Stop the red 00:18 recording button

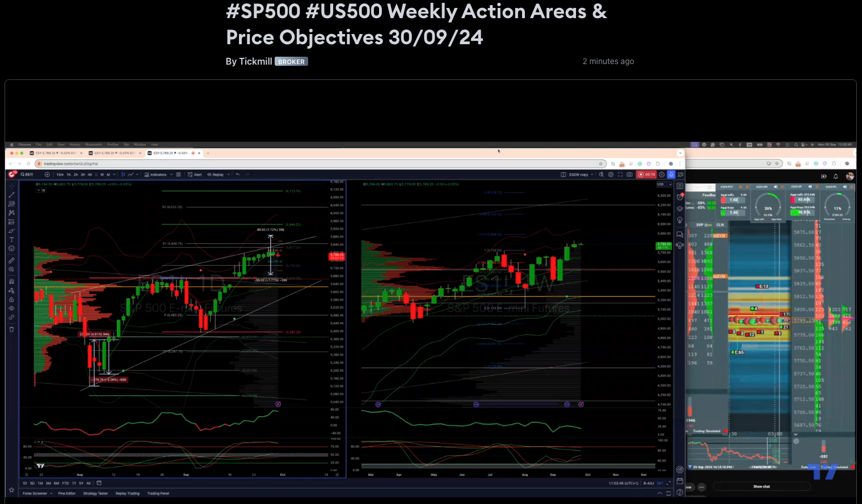[646, 175]
